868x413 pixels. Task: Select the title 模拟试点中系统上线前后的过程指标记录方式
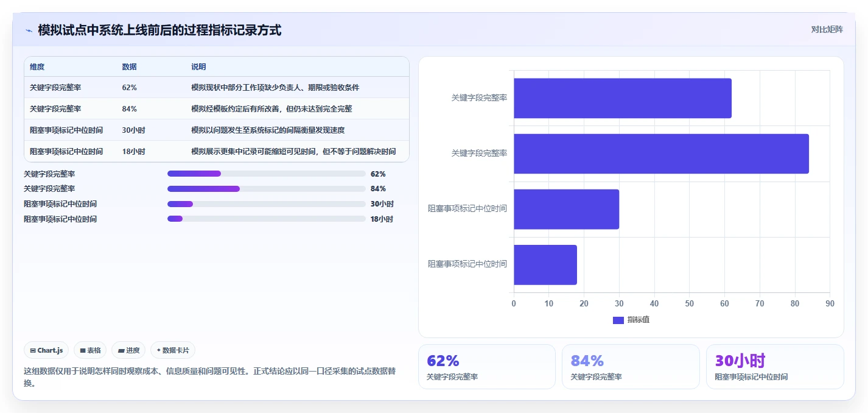pos(159,30)
